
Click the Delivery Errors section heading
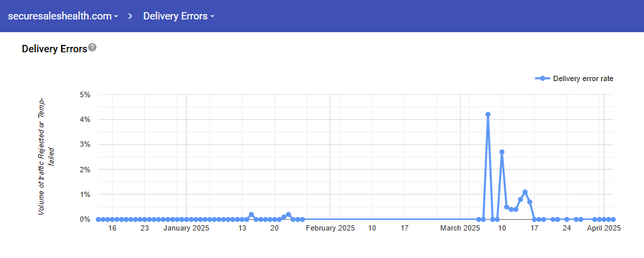point(54,49)
